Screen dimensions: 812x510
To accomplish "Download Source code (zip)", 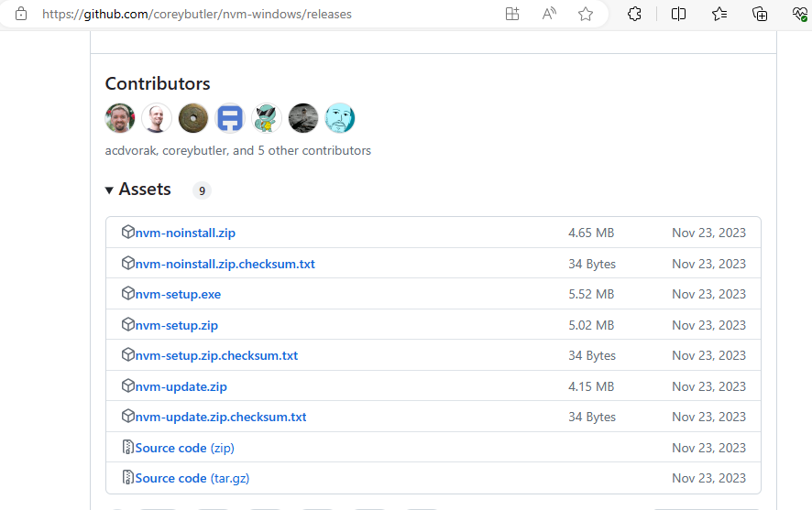I will pyautogui.click(x=185, y=448).
